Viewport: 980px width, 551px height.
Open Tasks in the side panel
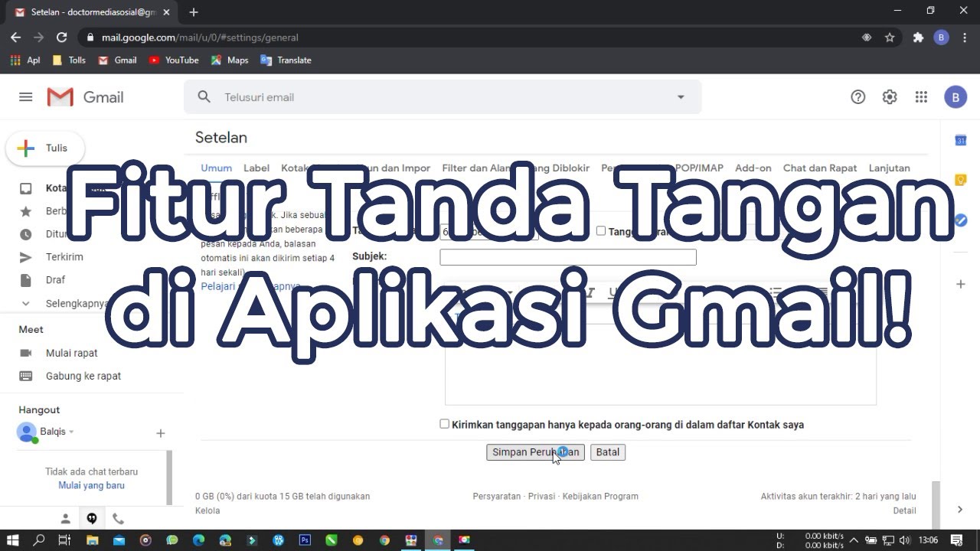(960, 220)
